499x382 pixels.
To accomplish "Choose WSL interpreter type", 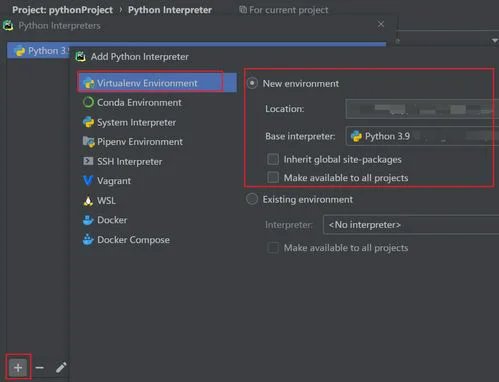I will [99, 201].
